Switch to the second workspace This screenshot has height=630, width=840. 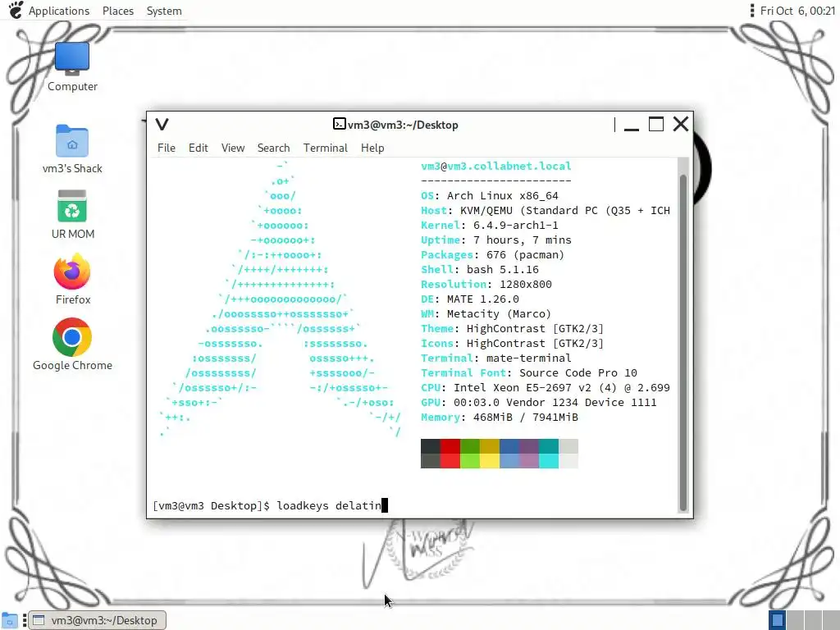click(795, 620)
